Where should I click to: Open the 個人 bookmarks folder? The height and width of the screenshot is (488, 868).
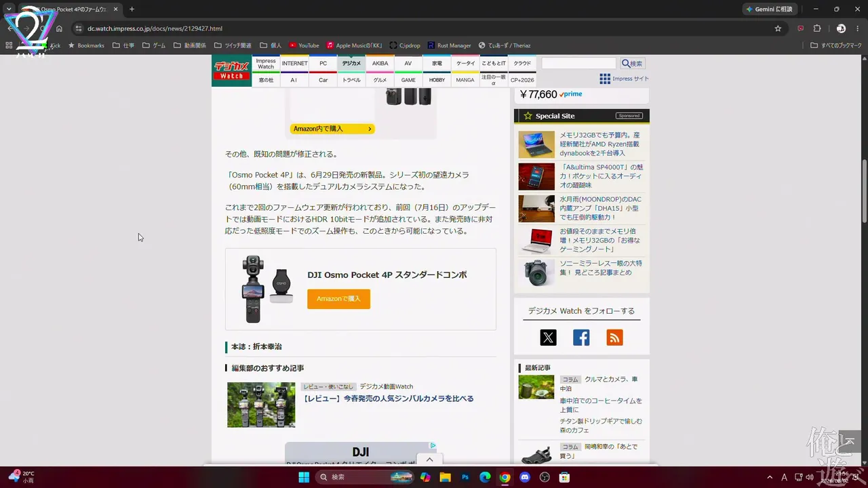pos(271,45)
